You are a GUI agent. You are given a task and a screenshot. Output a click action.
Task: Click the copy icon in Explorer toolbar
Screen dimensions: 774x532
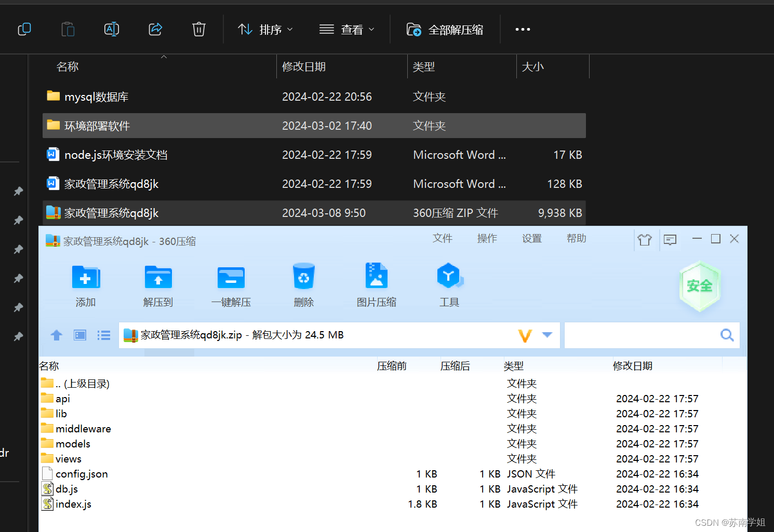click(x=24, y=29)
